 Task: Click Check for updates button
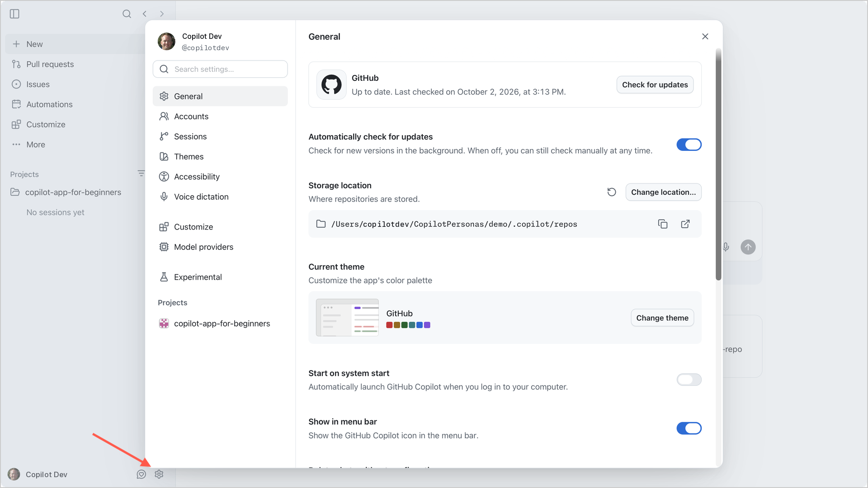(x=655, y=85)
